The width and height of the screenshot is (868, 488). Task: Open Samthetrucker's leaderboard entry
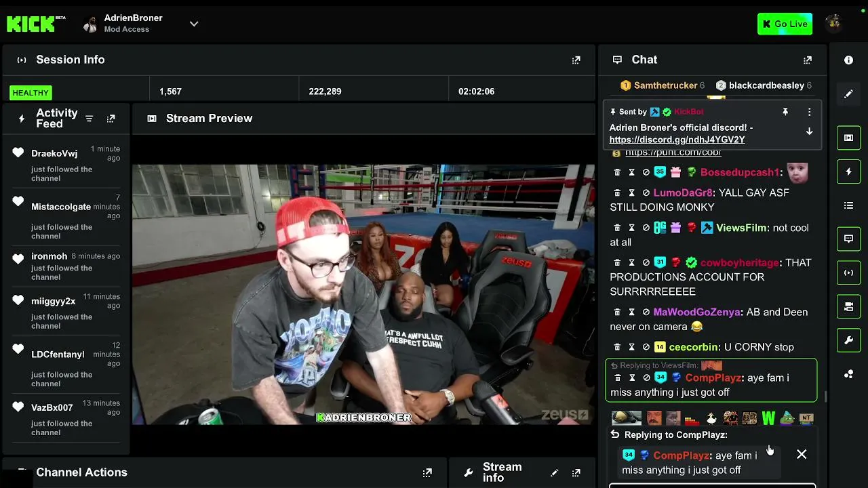663,85
